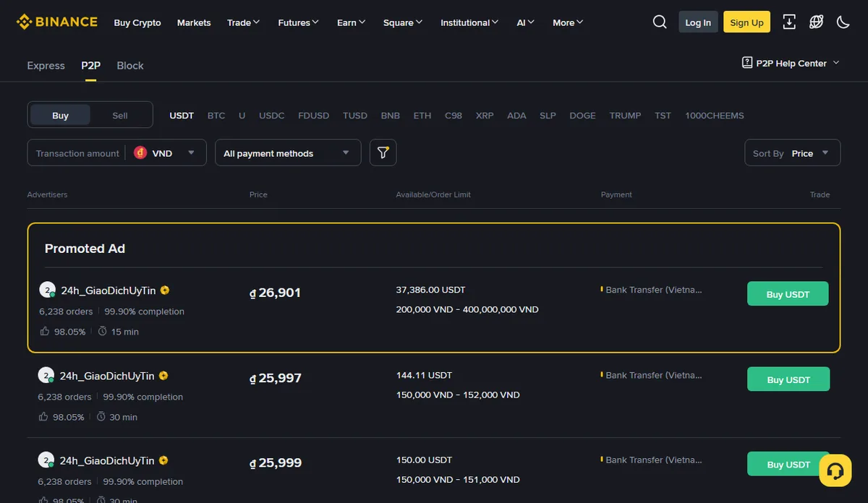Select the 1000CHEEMS coin tab
The width and height of the screenshot is (868, 503).
point(715,115)
